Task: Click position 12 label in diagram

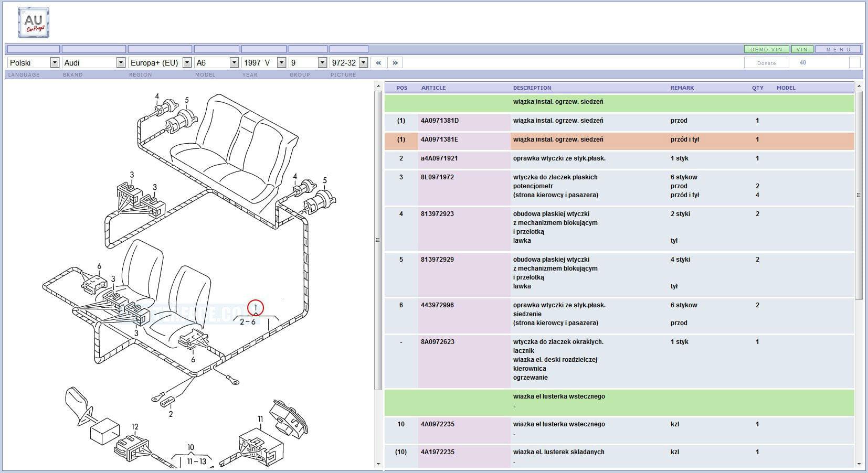Action: pos(135,427)
